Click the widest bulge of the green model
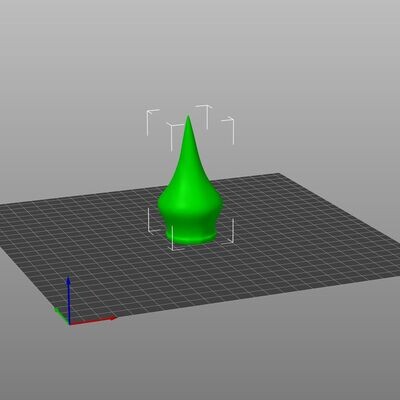The height and width of the screenshot is (400, 400). (x=190, y=202)
